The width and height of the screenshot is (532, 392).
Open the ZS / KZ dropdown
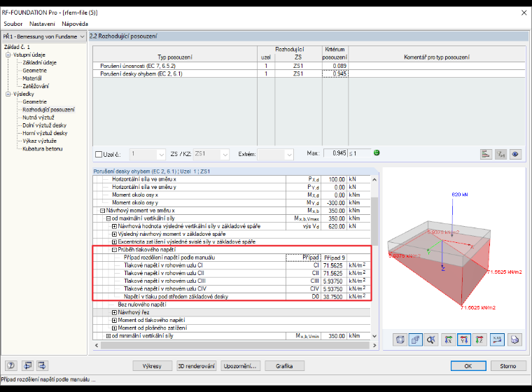[225, 155]
